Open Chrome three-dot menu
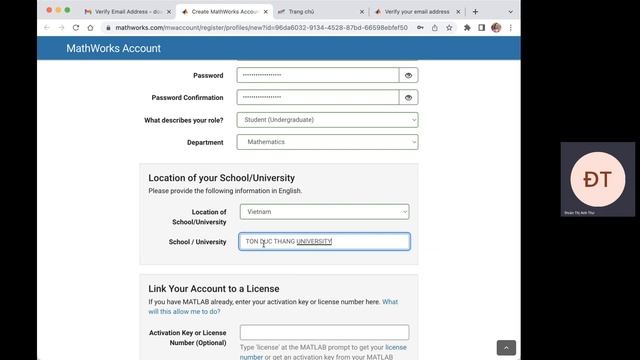The width and height of the screenshot is (640, 360). pos(511,28)
